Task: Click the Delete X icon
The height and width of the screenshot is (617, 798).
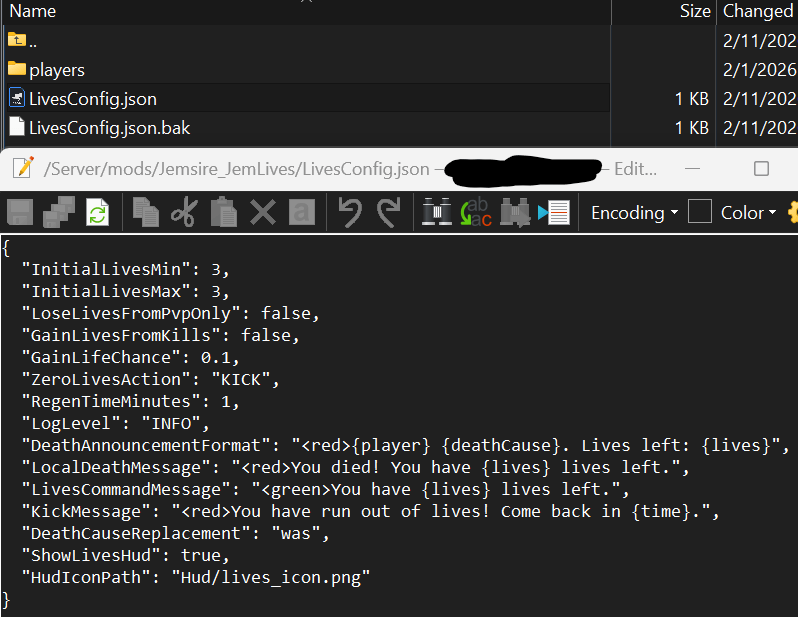Action: [263, 212]
